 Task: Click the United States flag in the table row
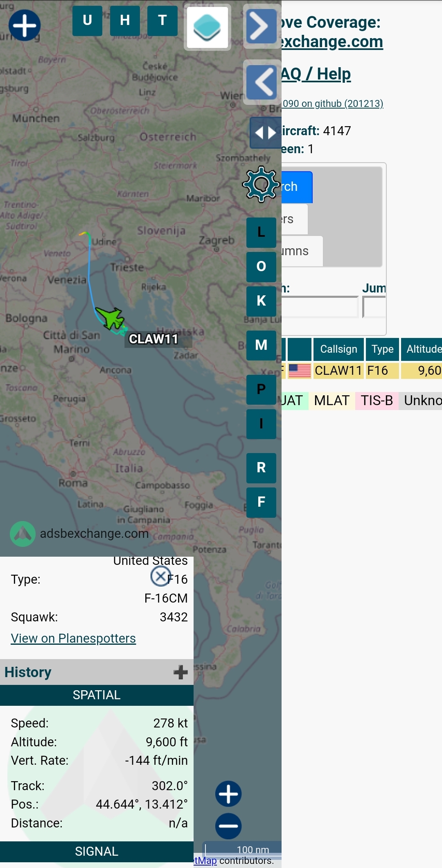[300, 371]
